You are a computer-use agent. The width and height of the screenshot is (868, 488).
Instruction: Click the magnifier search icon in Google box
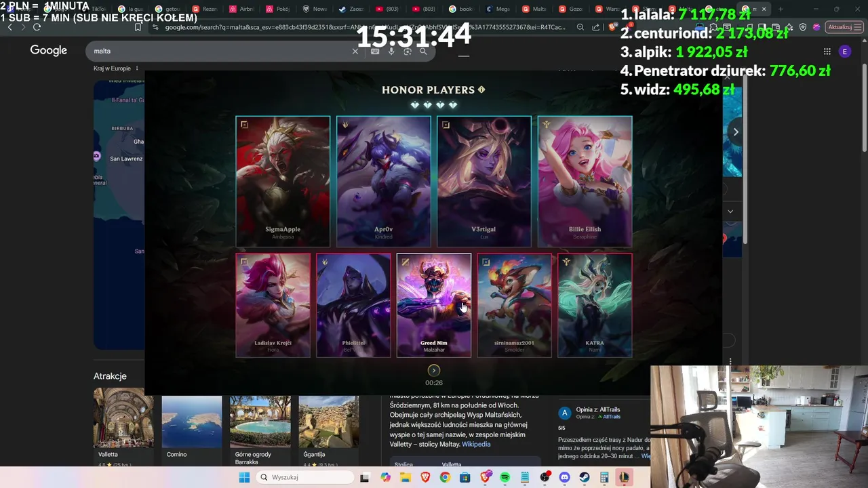pyautogui.click(x=423, y=51)
